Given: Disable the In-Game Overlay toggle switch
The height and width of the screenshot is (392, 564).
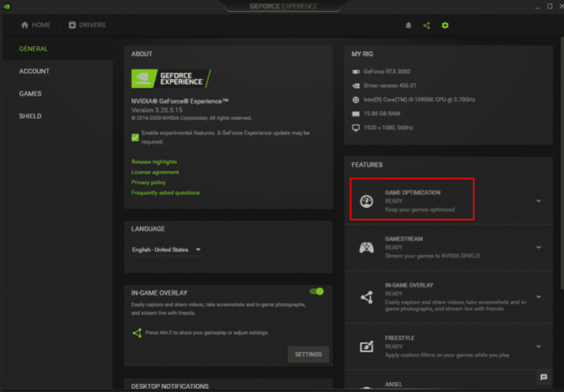Looking at the screenshot, I should pyautogui.click(x=317, y=292).
